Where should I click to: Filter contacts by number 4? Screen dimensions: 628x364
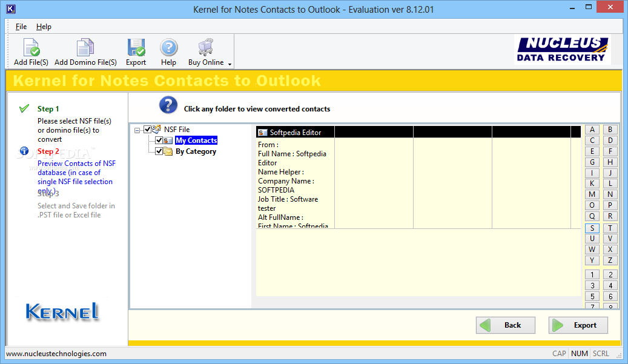(610, 285)
